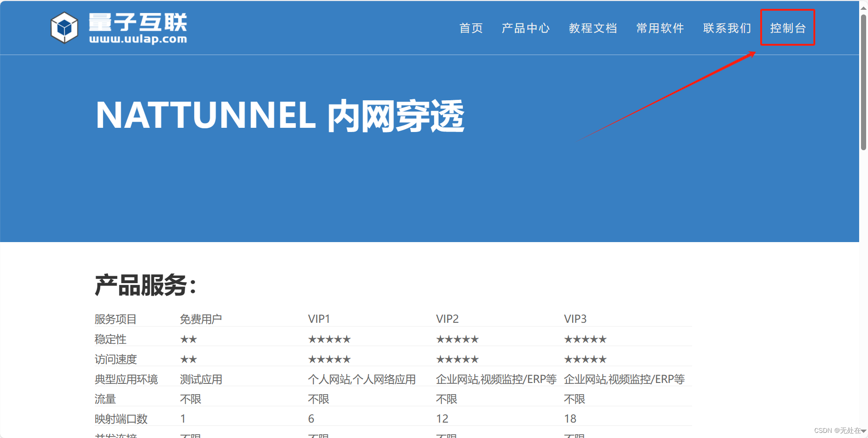
Task: Click the scrollbar up arrow
Action: coord(863,7)
